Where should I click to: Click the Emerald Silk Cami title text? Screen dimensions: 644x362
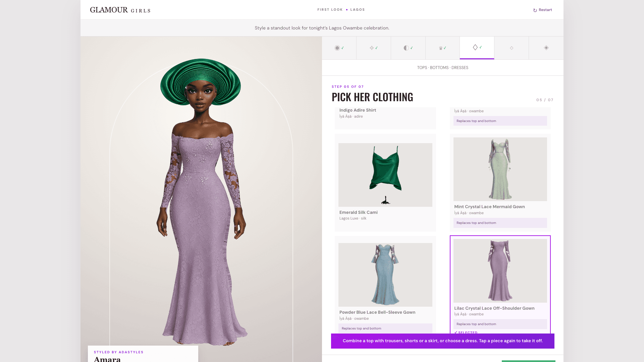tap(358, 213)
